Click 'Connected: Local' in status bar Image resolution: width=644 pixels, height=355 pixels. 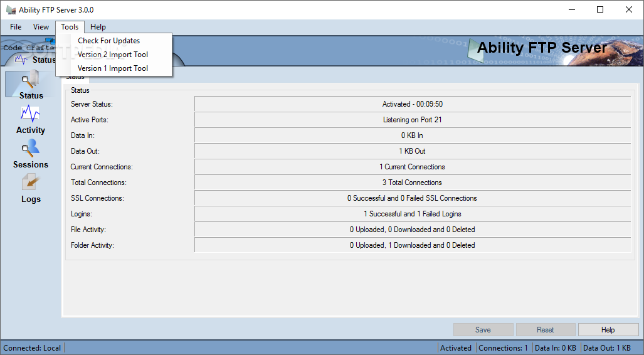point(32,348)
